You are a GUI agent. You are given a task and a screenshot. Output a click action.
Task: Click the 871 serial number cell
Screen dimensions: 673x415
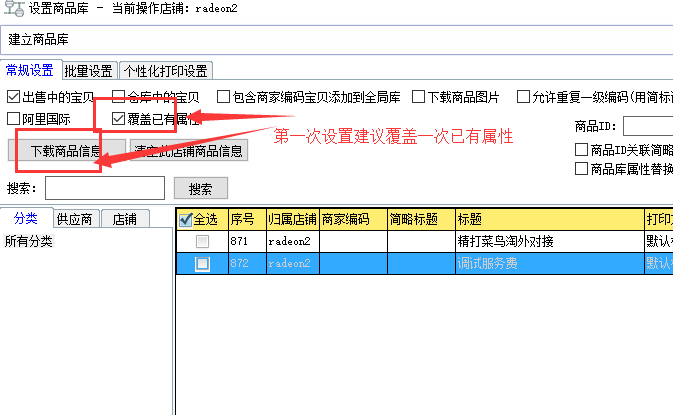click(x=247, y=242)
